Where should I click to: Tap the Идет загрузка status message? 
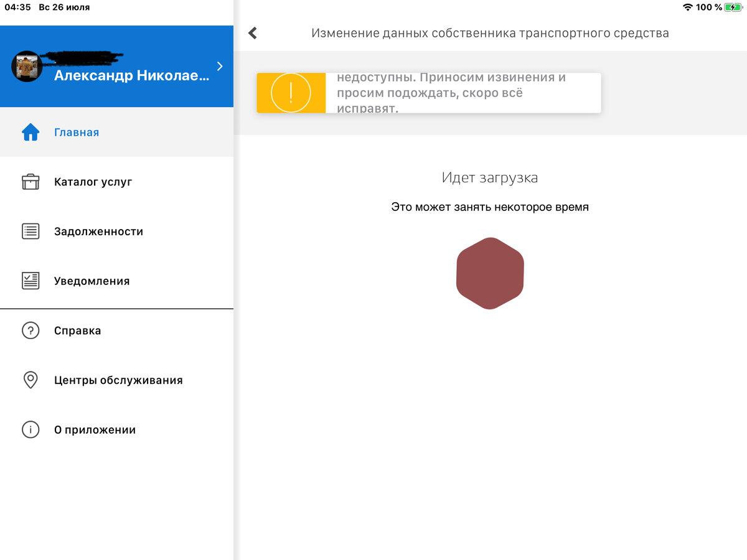(x=490, y=177)
